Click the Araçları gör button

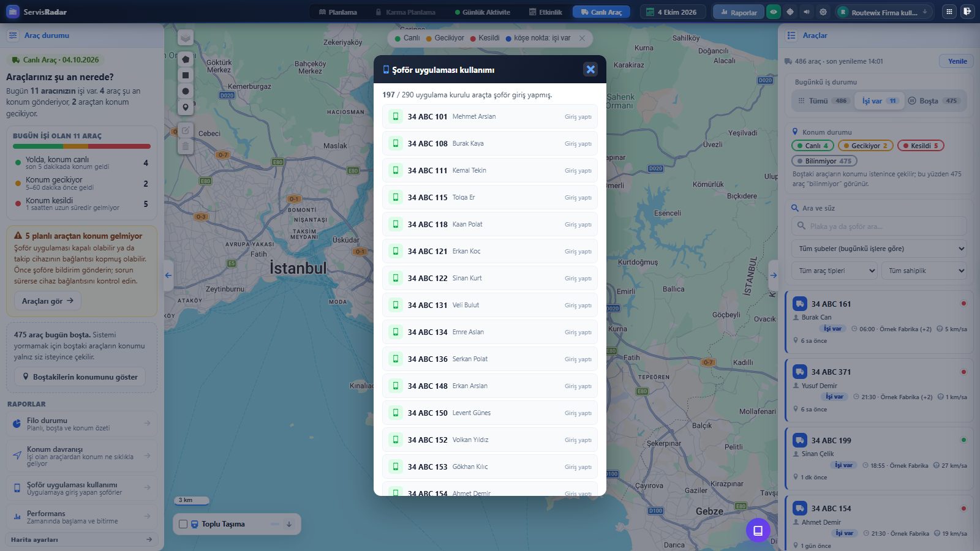coord(48,301)
